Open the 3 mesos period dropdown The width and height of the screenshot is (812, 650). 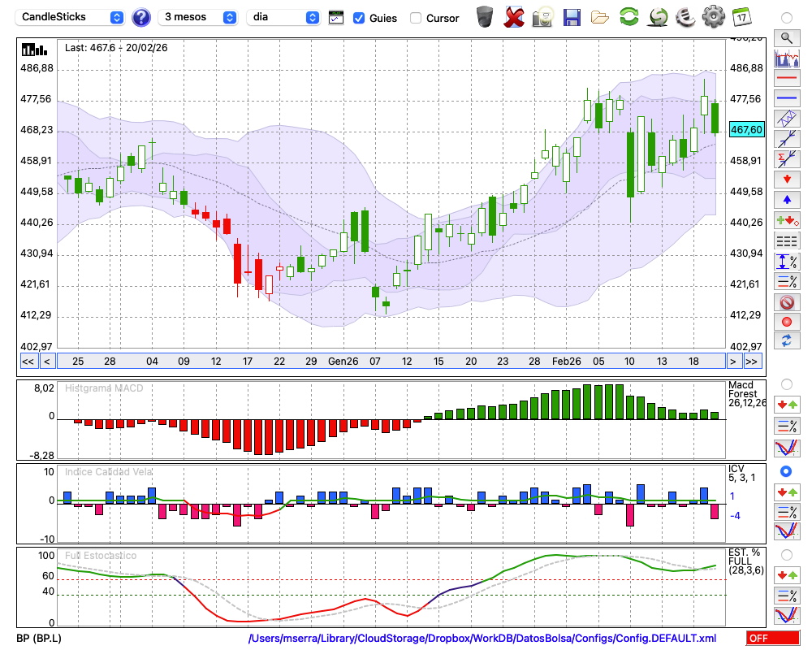pyautogui.click(x=198, y=17)
